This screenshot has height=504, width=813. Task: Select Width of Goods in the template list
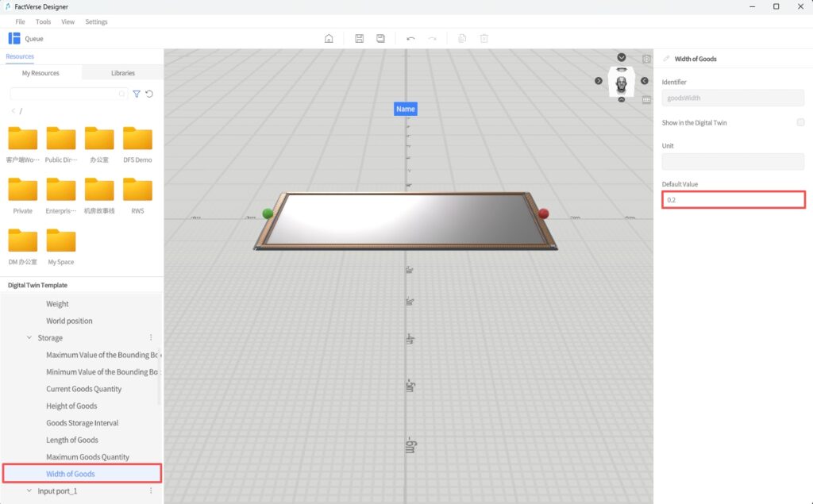tap(72, 473)
